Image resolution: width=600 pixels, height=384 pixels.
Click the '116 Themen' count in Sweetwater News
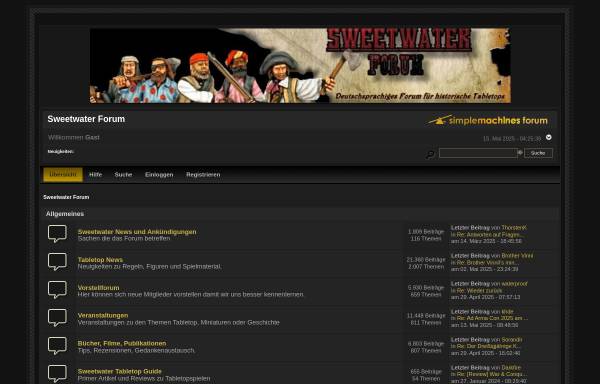[x=426, y=239]
